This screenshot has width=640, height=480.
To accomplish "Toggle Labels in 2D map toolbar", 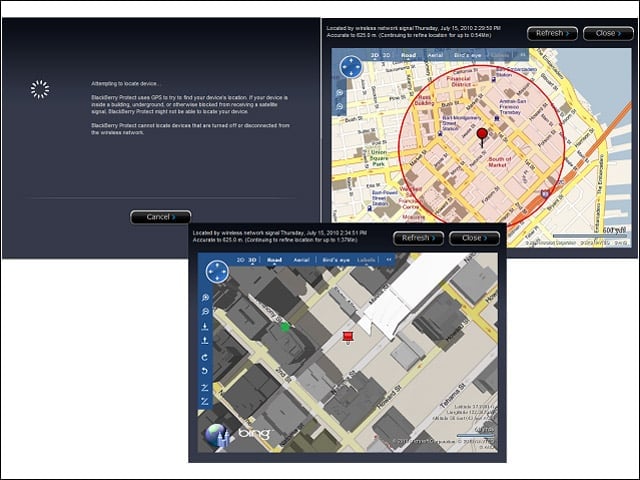I will tap(500, 55).
